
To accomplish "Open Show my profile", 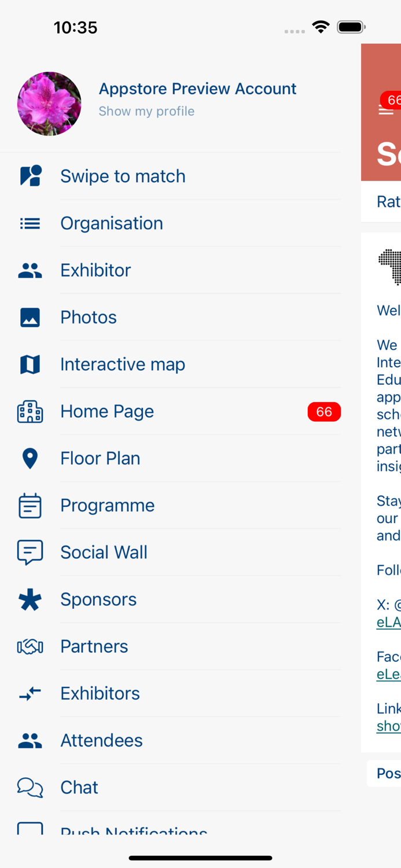I will [146, 111].
